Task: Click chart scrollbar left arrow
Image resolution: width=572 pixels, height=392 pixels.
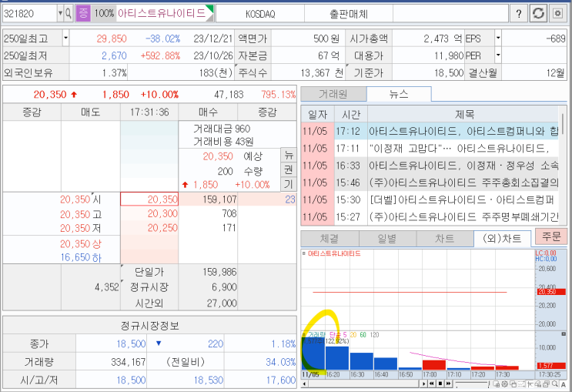Action: point(304,384)
